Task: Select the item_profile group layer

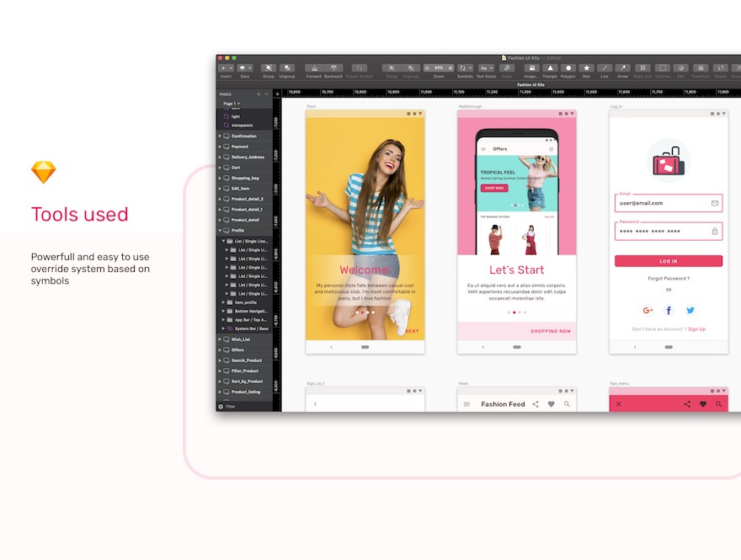Action: tap(245, 302)
